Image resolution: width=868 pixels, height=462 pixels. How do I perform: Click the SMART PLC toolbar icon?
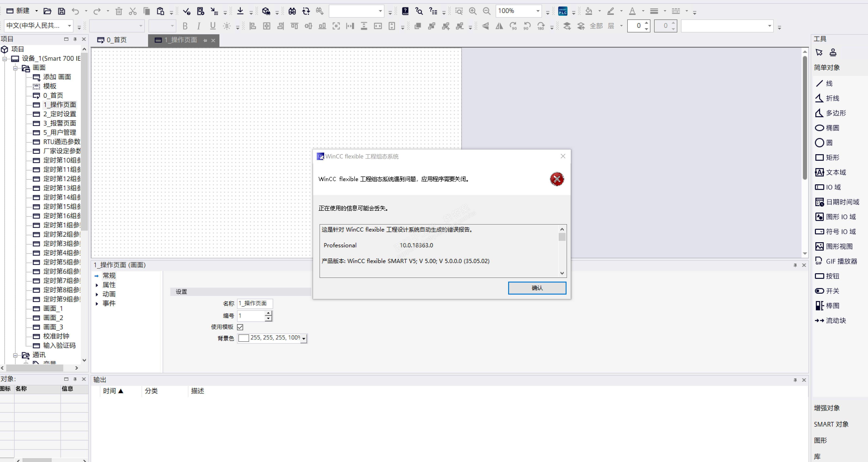[563, 11]
